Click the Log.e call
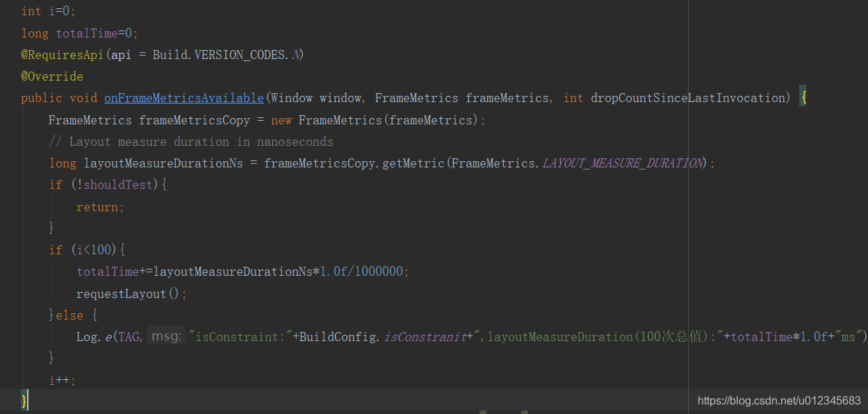868x414 pixels. [95, 337]
